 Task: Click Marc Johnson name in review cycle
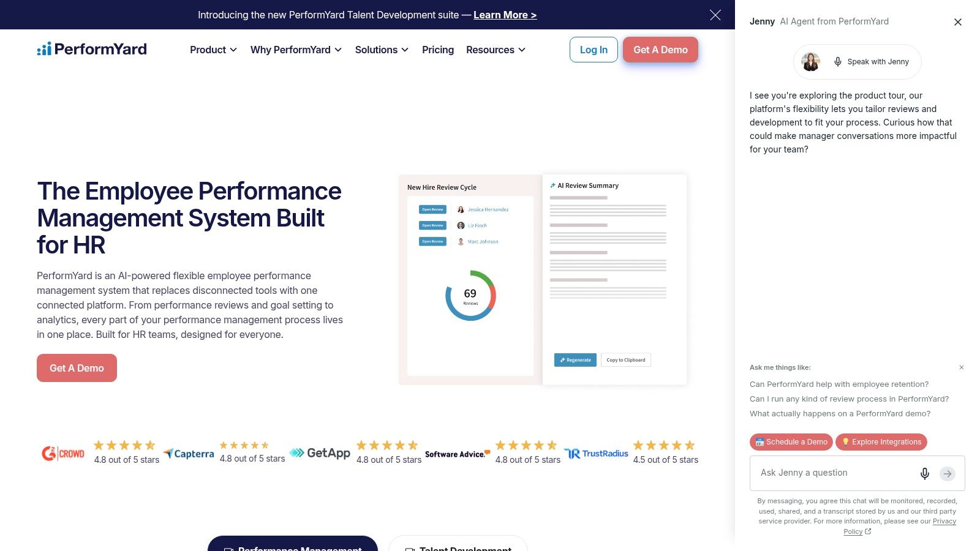(483, 241)
